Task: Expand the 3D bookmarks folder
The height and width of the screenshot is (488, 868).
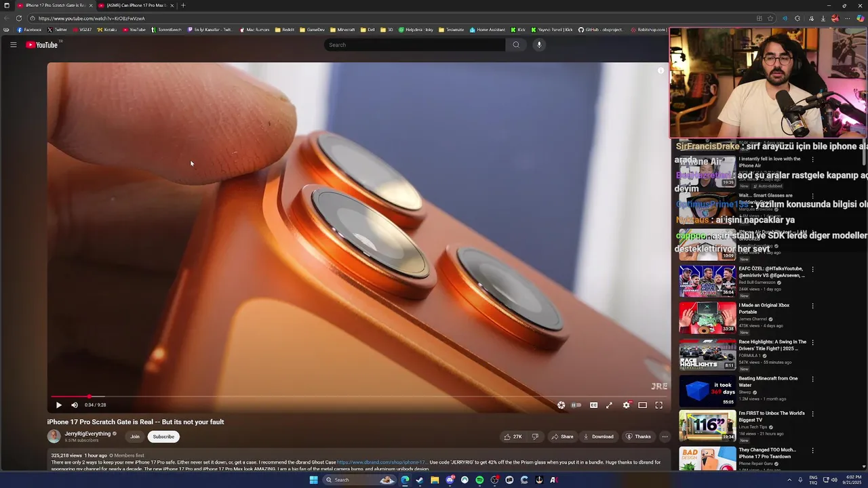Action: coord(387,30)
